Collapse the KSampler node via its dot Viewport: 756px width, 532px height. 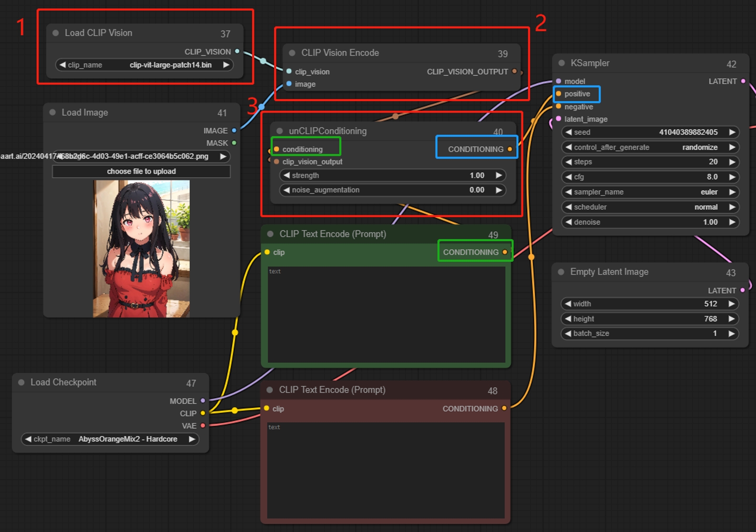coord(562,63)
